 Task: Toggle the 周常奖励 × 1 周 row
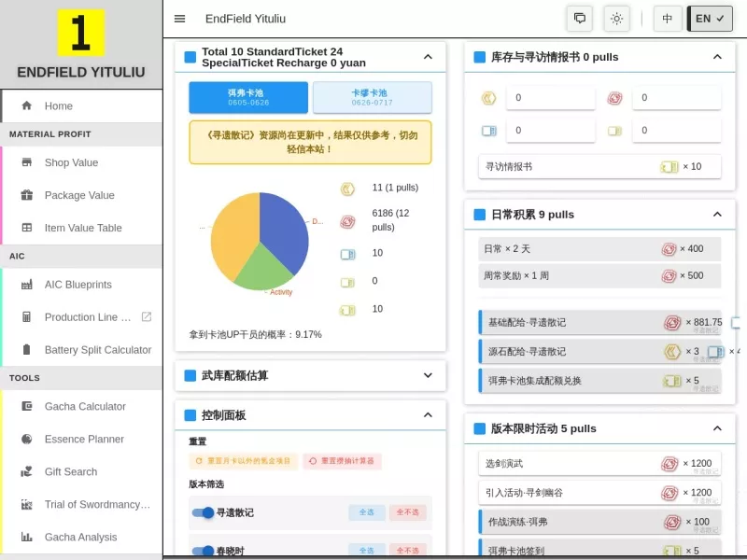(599, 275)
